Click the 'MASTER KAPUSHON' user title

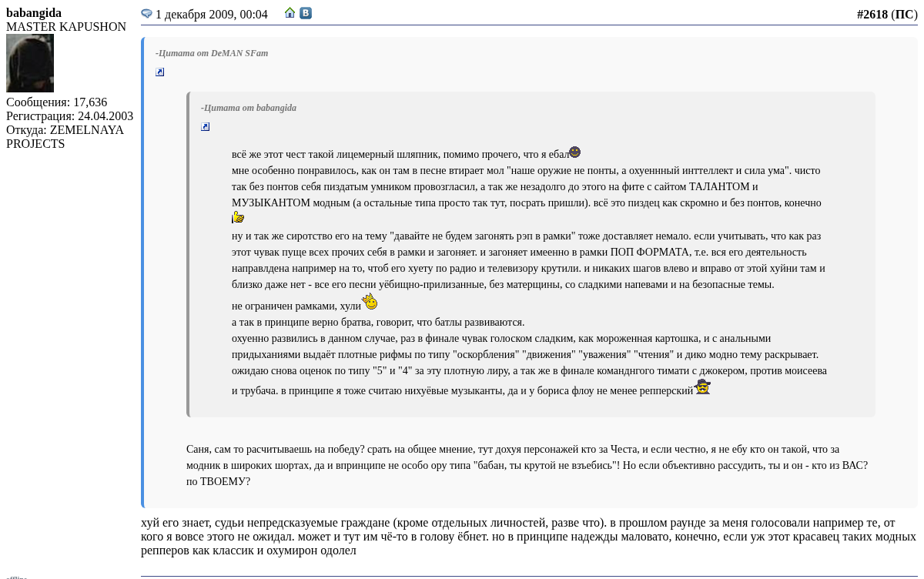(66, 27)
